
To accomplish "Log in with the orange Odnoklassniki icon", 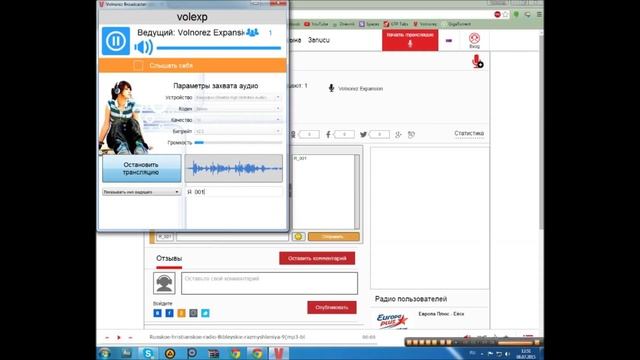I will pos(181,313).
